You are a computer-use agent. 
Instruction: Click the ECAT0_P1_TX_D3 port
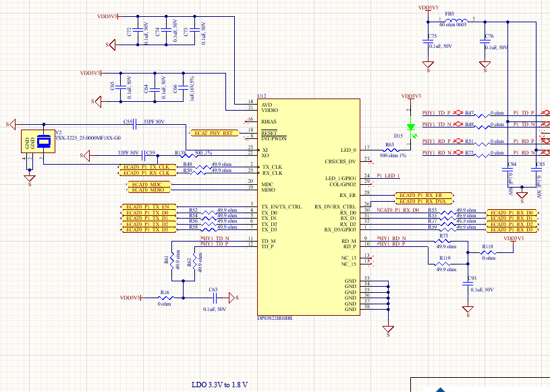click(149, 229)
